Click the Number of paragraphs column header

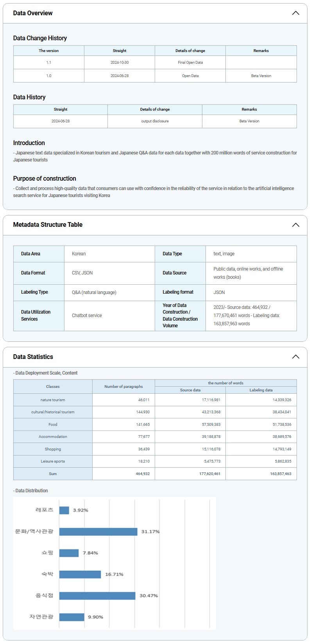point(123,387)
